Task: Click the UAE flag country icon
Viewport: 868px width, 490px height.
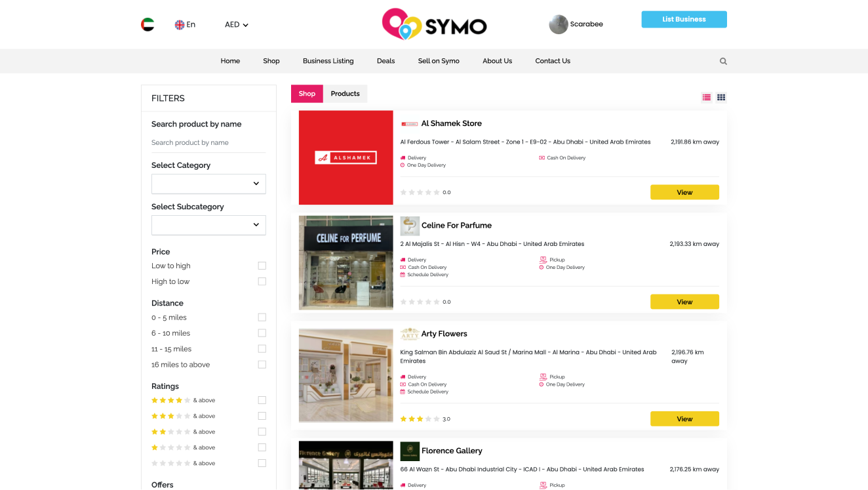Action: coord(148,25)
